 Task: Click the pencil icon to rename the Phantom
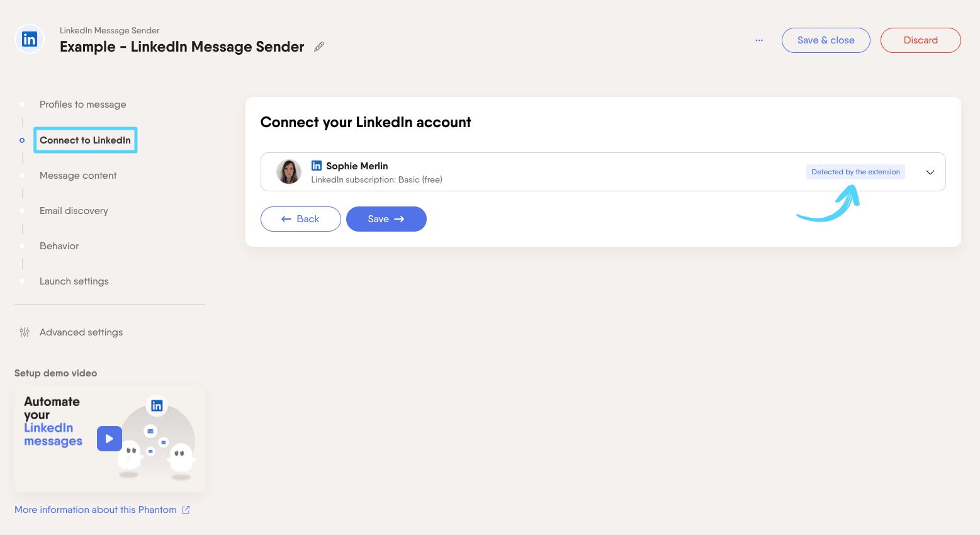(319, 47)
